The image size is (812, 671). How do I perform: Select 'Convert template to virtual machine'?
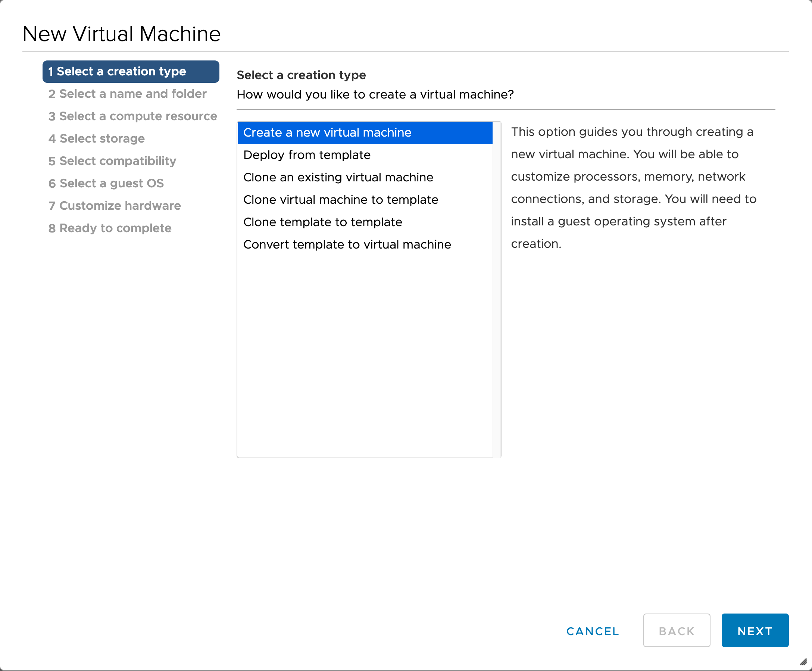[347, 244]
